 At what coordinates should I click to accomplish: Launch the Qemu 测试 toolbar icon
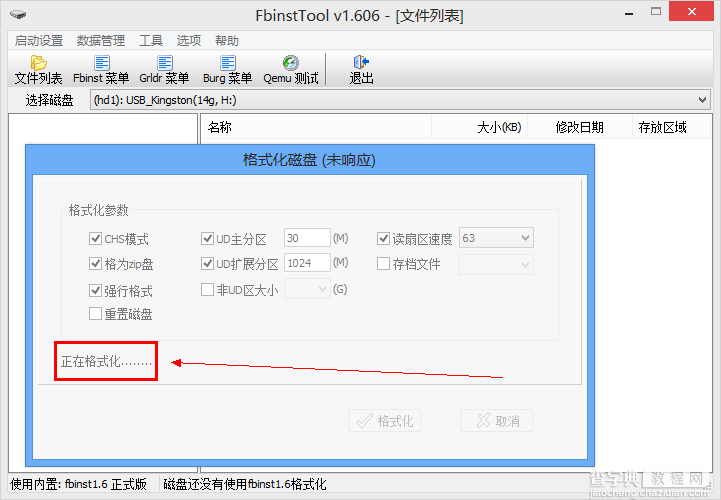pyautogui.click(x=291, y=69)
